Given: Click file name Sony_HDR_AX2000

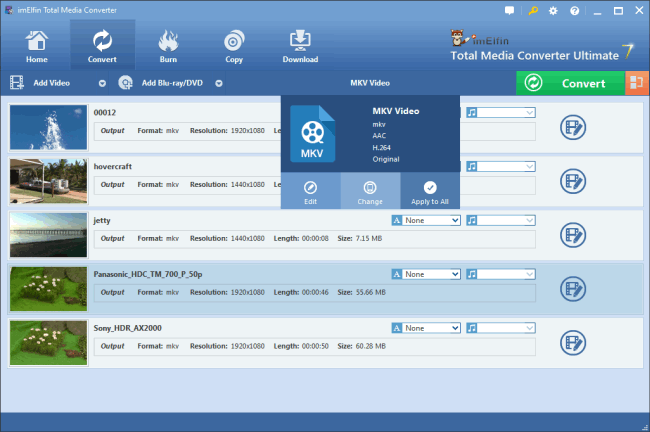Looking at the screenshot, I should tap(127, 328).
